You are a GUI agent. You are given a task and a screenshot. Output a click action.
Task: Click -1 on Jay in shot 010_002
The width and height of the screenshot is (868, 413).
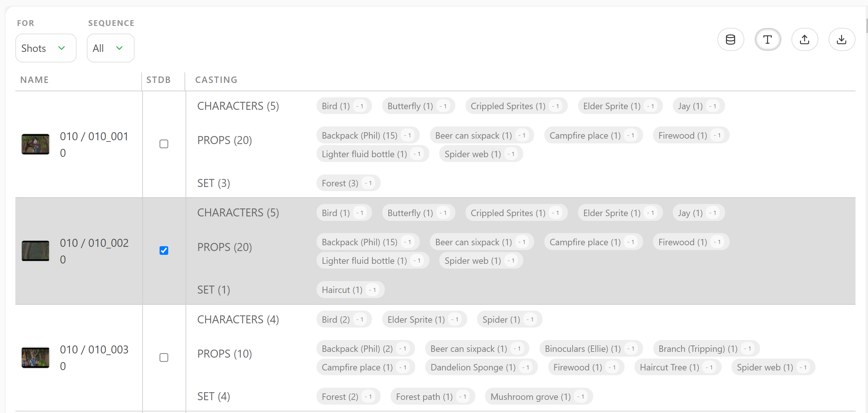[x=713, y=213]
